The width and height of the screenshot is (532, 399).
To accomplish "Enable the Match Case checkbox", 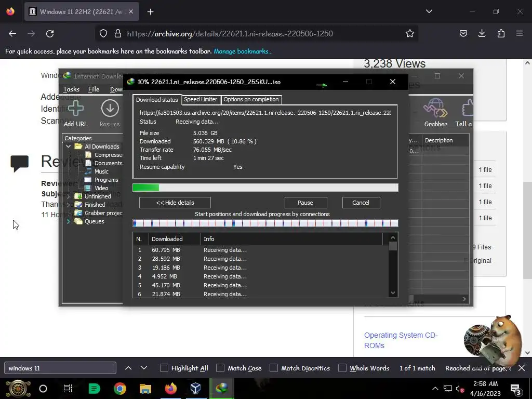I will [220, 368].
